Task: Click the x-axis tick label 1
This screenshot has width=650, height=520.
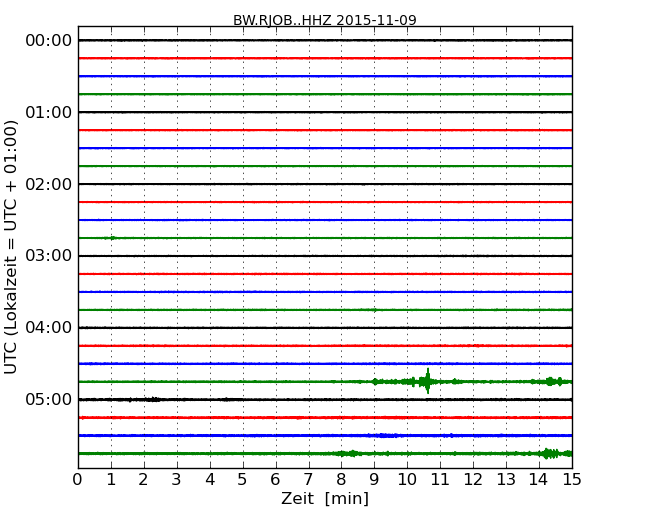Action: [111, 480]
